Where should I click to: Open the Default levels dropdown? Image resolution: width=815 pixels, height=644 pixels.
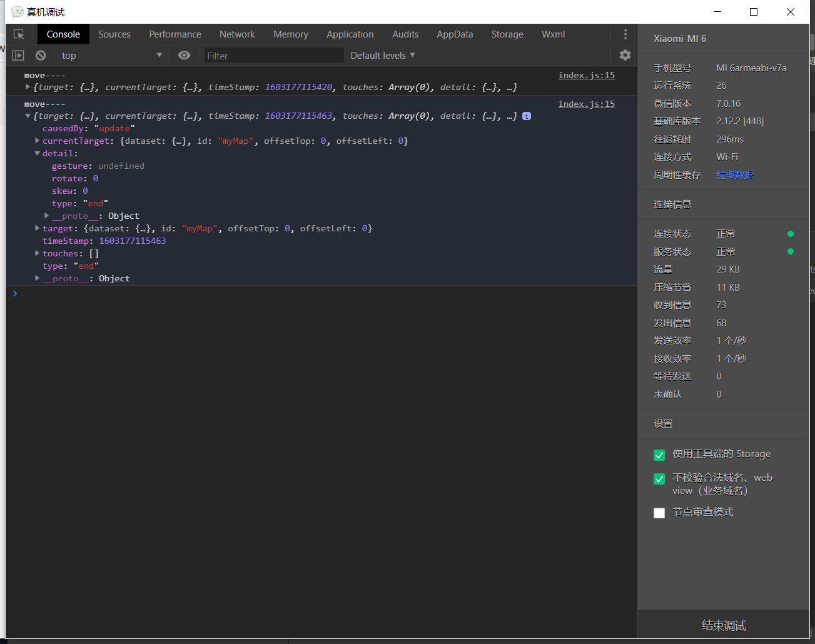pyautogui.click(x=383, y=56)
